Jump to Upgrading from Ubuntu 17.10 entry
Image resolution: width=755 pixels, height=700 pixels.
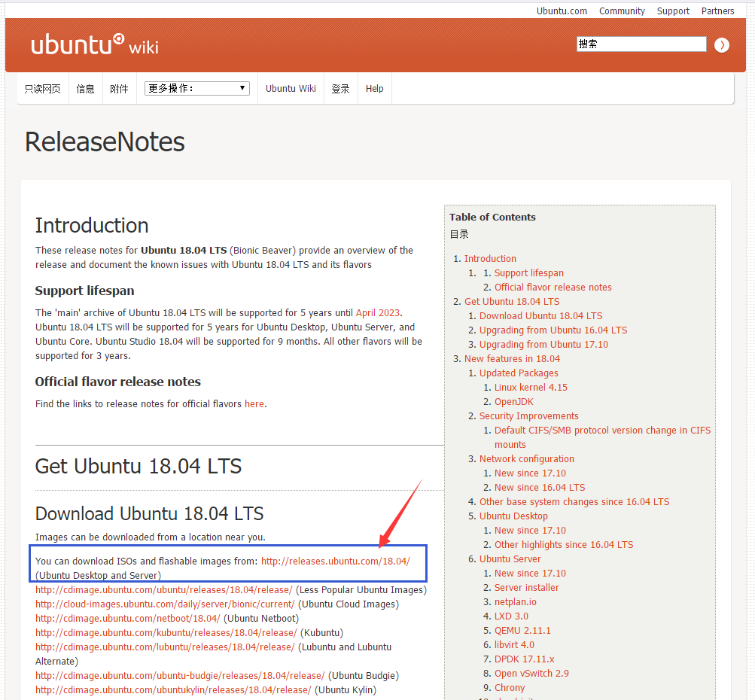[543, 345]
